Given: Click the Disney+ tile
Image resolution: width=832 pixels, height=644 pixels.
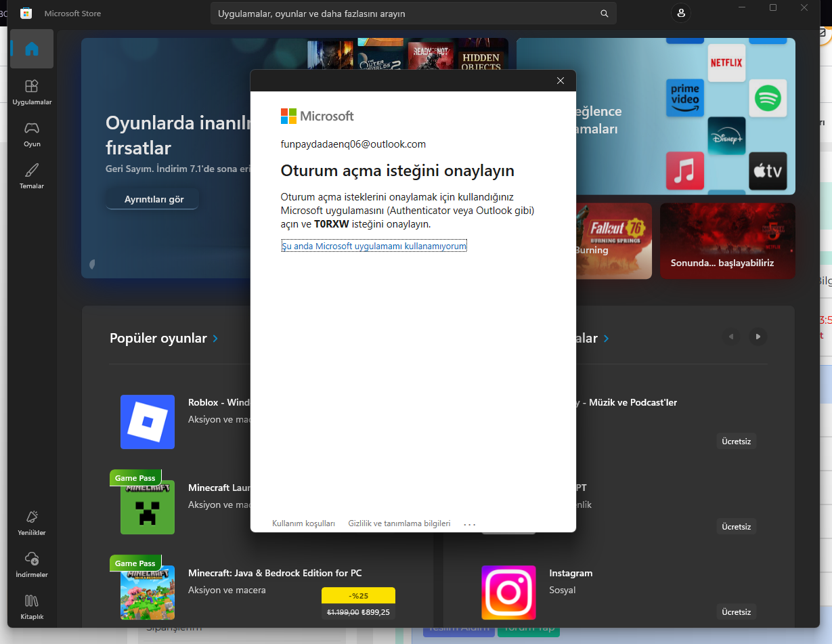Looking at the screenshot, I should (x=726, y=136).
